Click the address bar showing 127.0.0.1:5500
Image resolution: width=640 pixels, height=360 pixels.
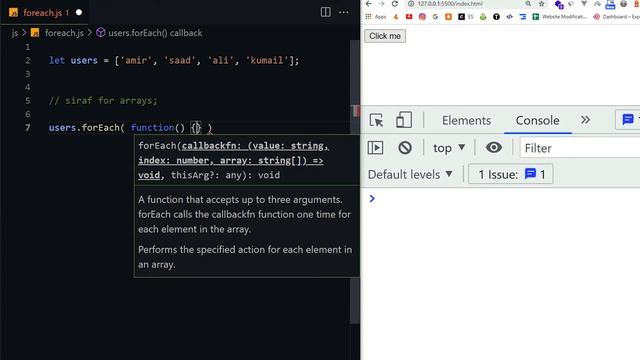coord(449,4)
